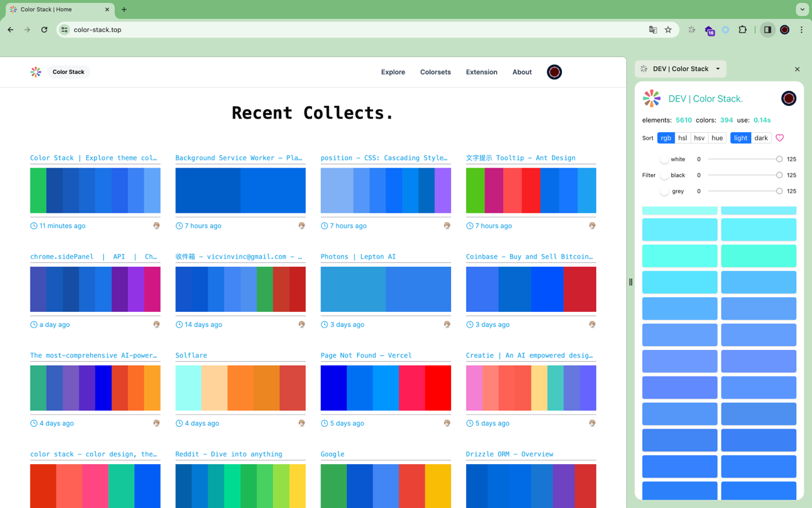
Task: Open the browser tab search chevron
Action: [x=802, y=10]
